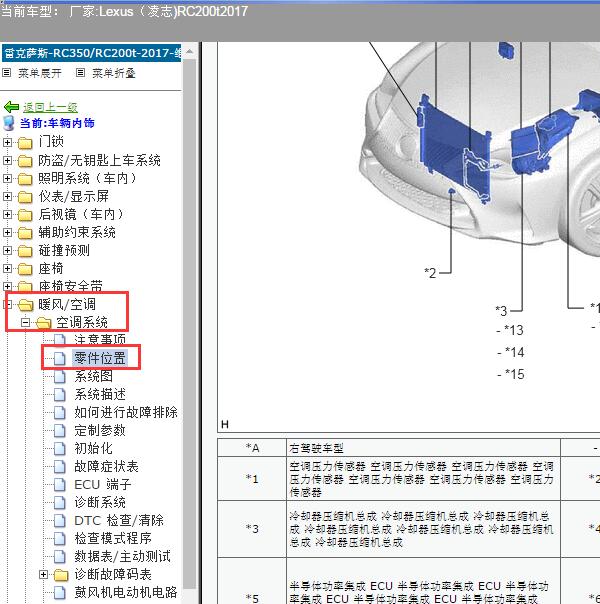This screenshot has width=600, height=604.
Task: Expand the 座椅 plus box
Action: click(x=7, y=268)
